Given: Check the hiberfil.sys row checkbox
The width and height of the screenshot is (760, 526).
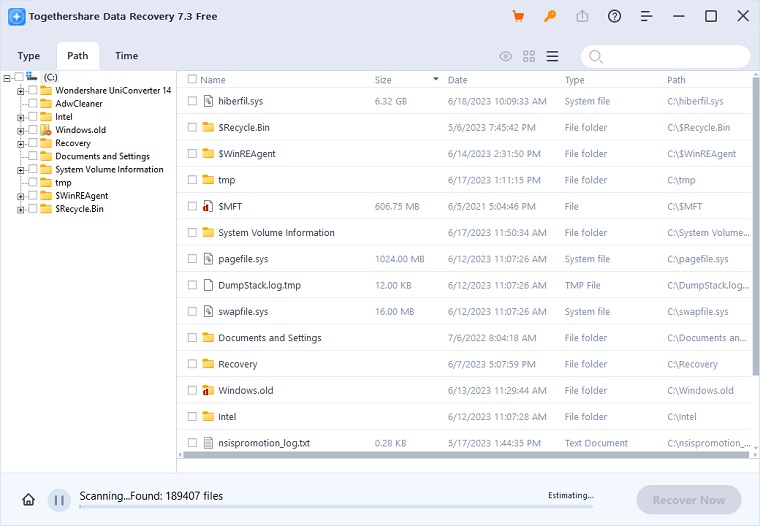Looking at the screenshot, I should [x=192, y=101].
